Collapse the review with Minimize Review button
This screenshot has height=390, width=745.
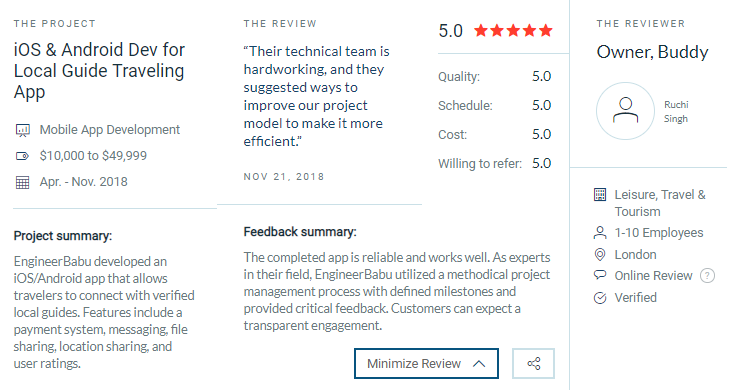pos(426,363)
